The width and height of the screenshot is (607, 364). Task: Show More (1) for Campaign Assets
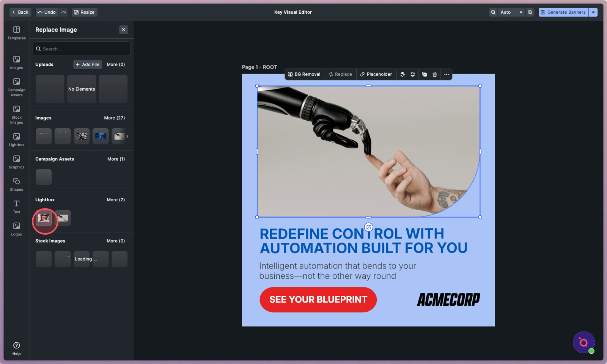pyautogui.click(x=116, y=159)
